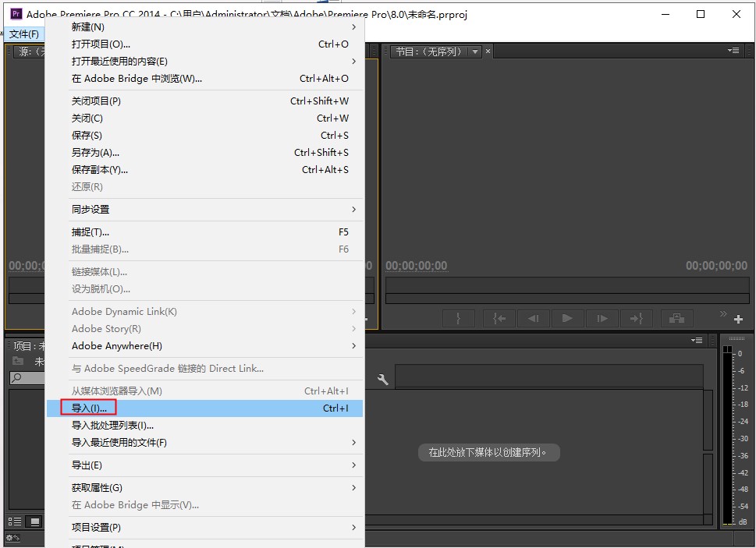Click the Program monitor left timecode 00;00;00;00
Screen dimensions: 756x548
[417, 266]
